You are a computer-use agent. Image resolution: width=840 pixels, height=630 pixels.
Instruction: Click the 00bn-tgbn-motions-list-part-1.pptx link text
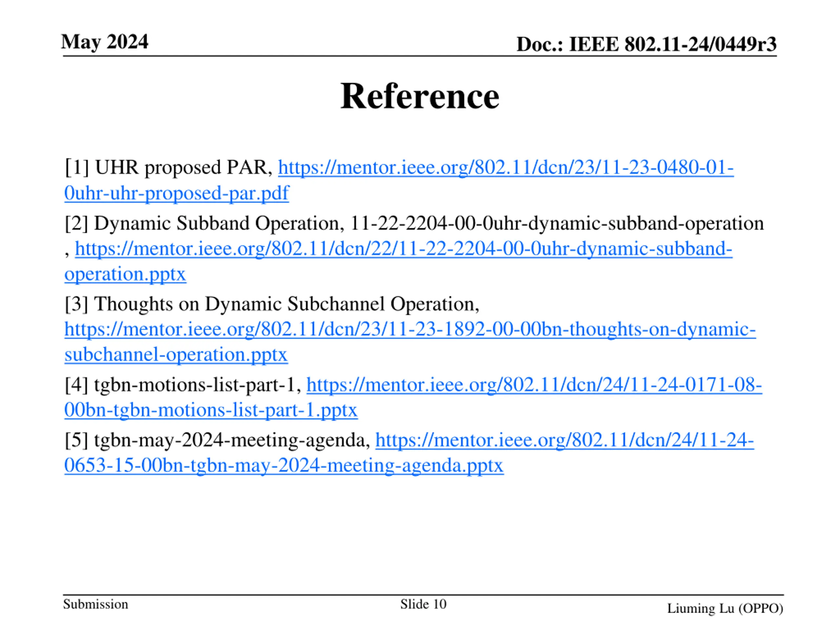[x=211, y=410]
